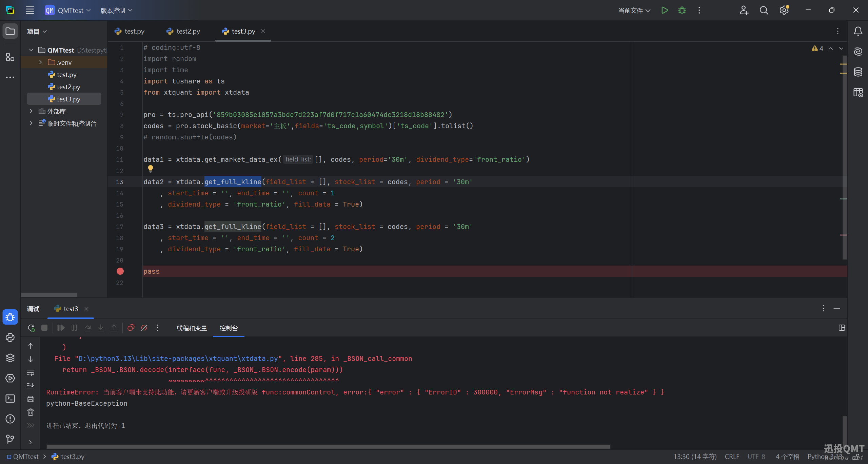Screen dimensions: 868x464
Task: Open the current file run configuration dropdown
Action: pos(634,11)
